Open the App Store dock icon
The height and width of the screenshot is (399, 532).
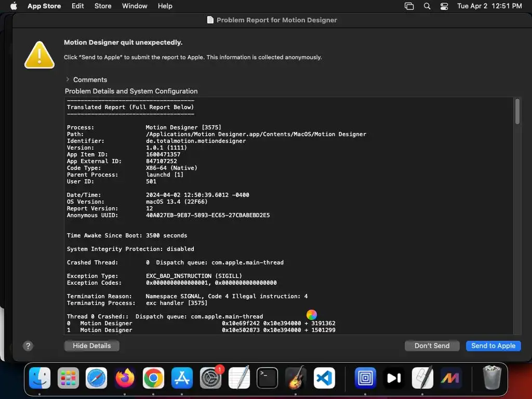click(182, 378)
